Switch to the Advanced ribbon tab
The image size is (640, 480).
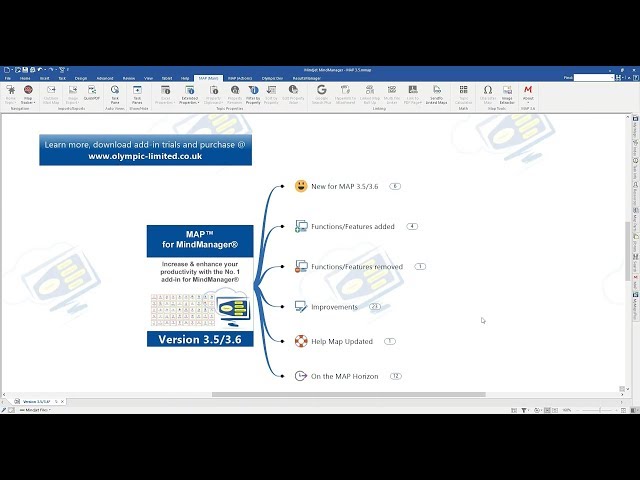[x=105, y=78]
